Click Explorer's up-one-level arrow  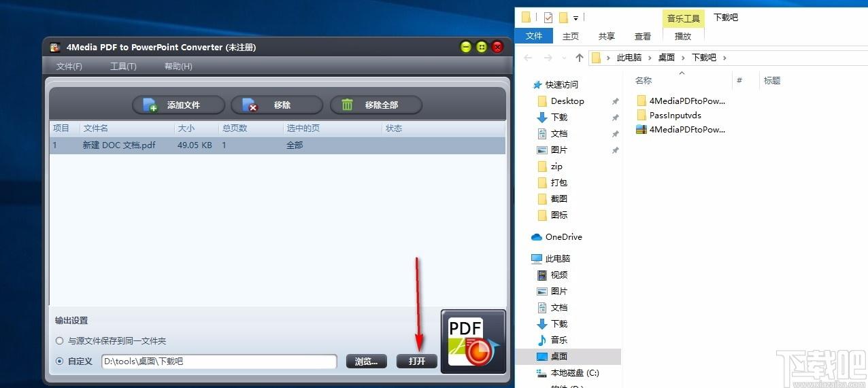pos(580,58)
